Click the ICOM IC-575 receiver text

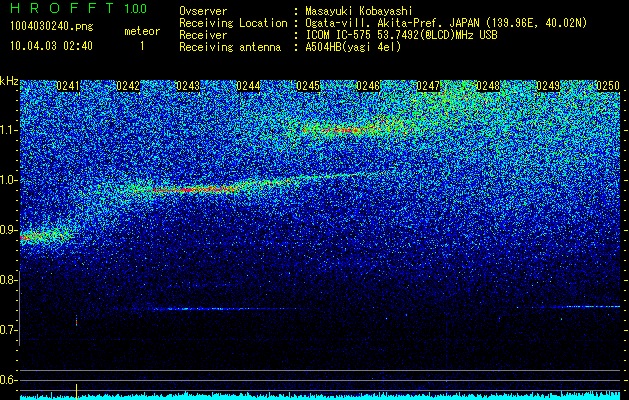pos(401,35)
